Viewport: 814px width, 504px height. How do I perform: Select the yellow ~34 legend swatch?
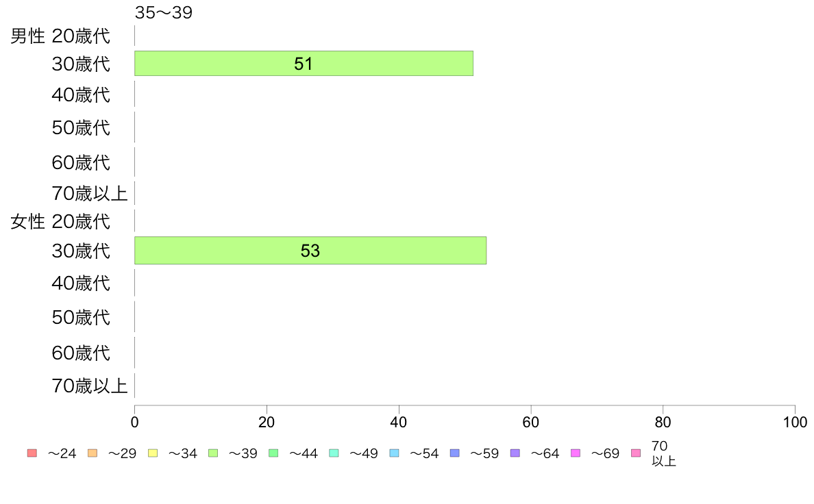coord(153,453)
